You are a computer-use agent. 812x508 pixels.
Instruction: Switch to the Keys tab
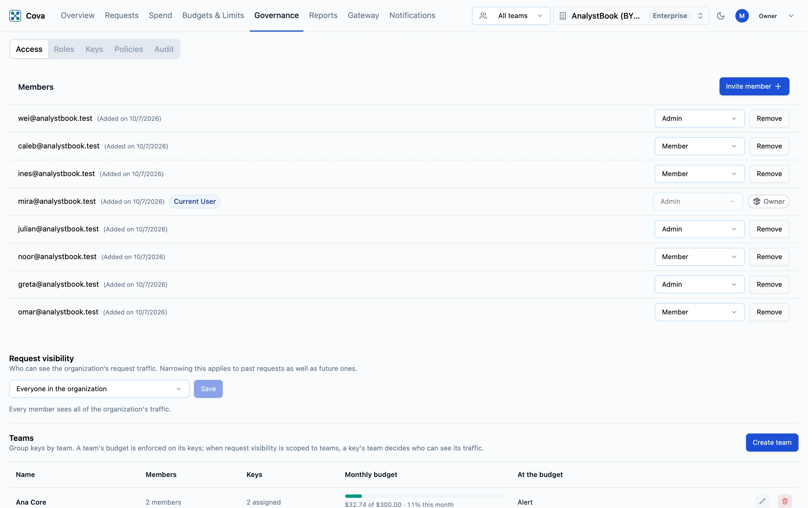pos(94,49)
